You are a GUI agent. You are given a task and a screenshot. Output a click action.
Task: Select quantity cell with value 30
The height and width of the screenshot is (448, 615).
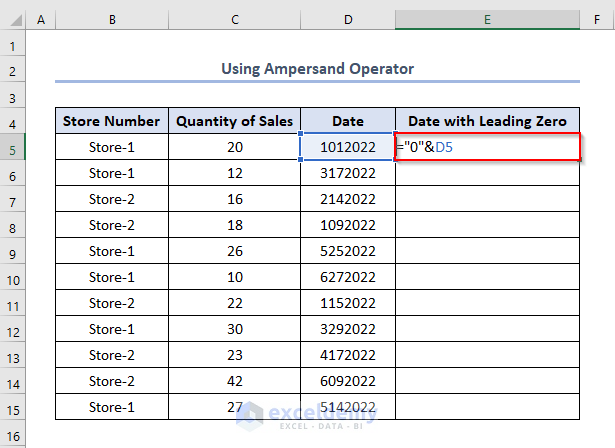(234, 329)
